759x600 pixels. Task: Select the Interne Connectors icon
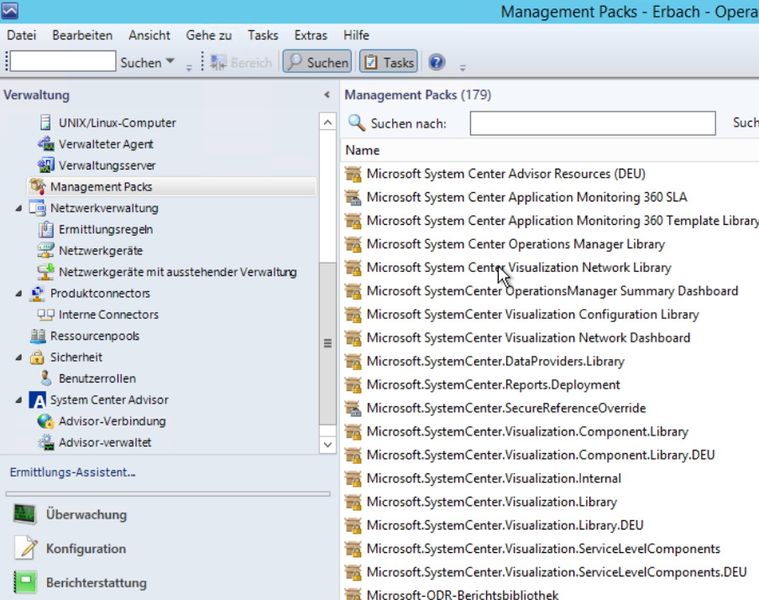[46, 315]
